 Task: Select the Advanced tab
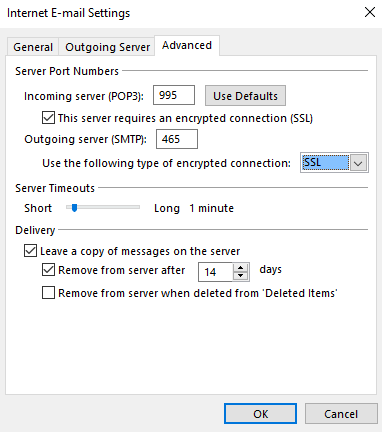pyautogui.click(x=187, y=45)
